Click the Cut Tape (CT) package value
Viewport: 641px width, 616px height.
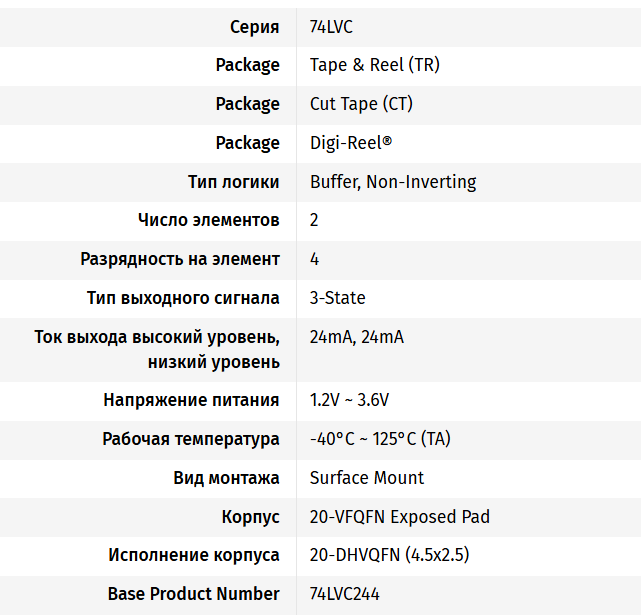click(x=361, y=104)
